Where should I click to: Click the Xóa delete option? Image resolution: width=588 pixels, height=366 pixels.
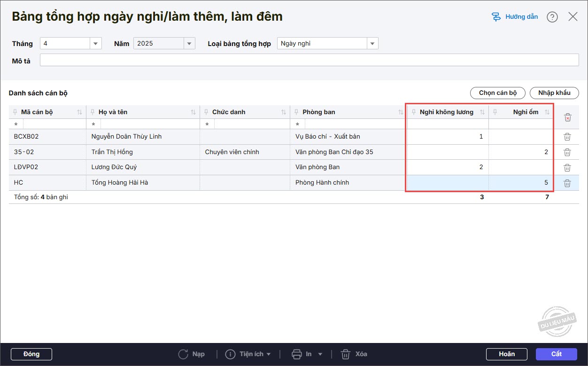pos(354,354)
